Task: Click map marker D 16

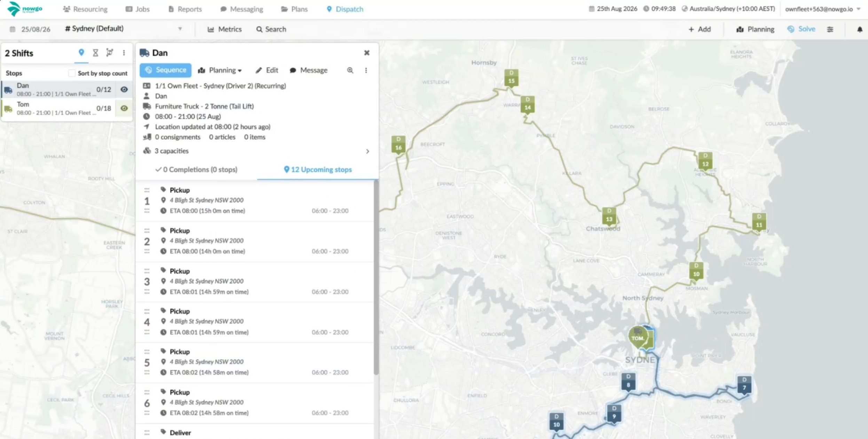Action: (398, 145)
